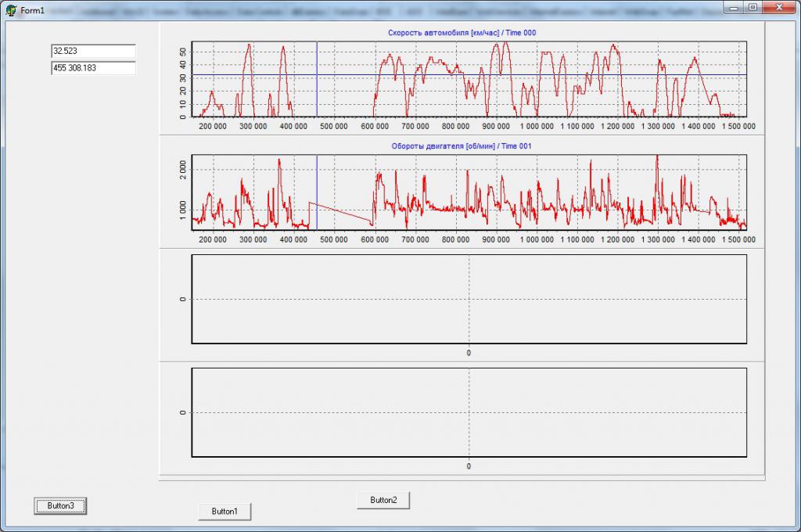The image size is (801, 532).
Task: Click the vertical blue cursor in RPM chart
Action: point(317,180)
